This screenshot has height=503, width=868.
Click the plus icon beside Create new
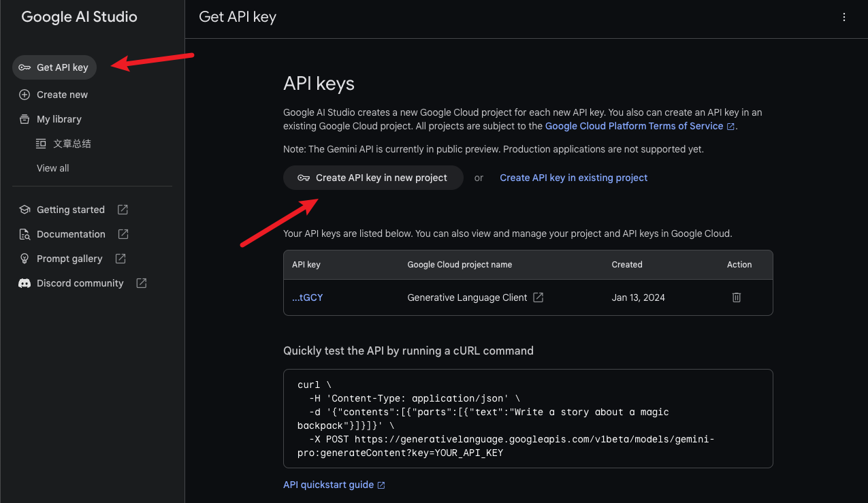tap(25, 95)
